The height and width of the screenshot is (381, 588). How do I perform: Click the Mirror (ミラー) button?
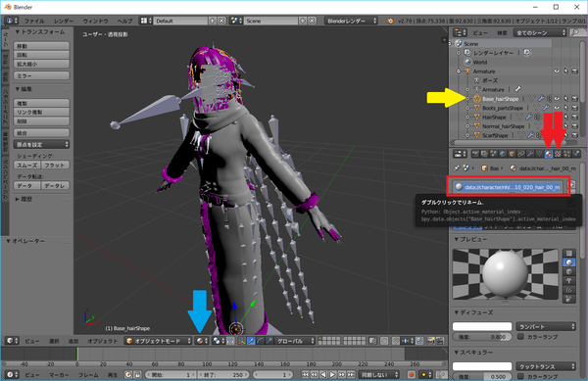[41, 75]
